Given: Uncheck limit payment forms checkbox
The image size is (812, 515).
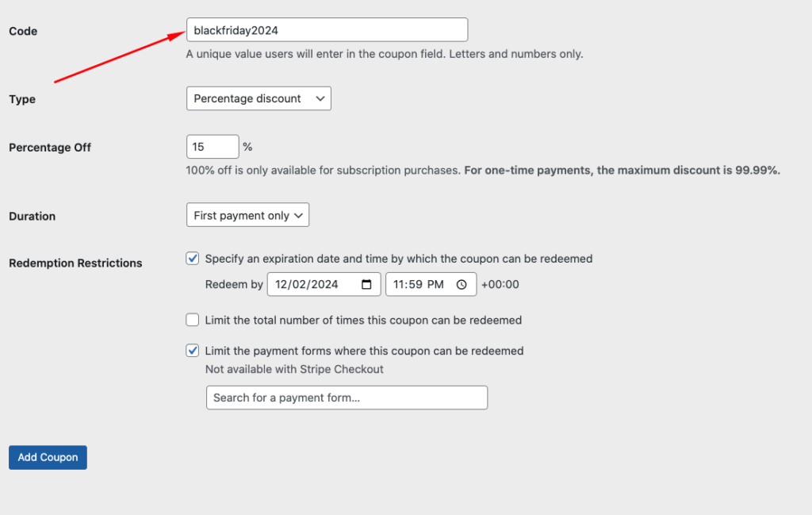Looking at the screenshot, I should click(193, 351).
